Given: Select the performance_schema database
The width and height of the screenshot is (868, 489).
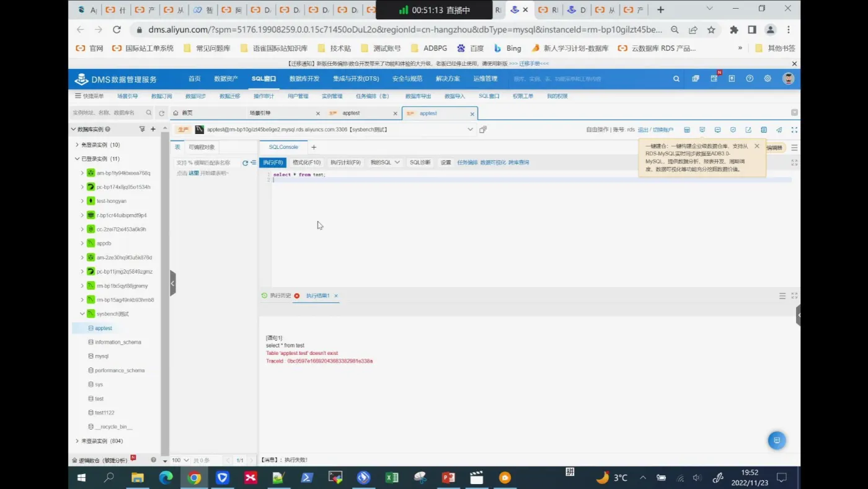Looking at the screenshot, I should coord(119,370).
